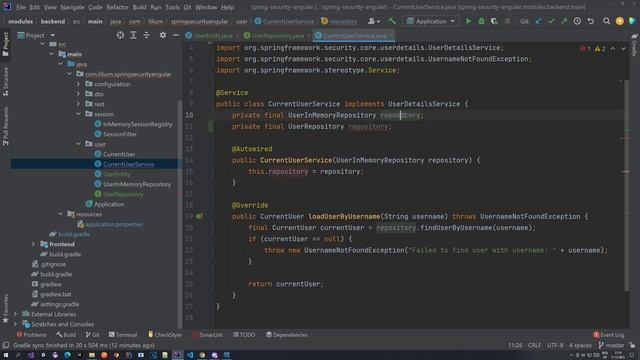Switch to UserRepository.java tab
This screenshot has width=640, height=360.
(x=278, y=36)
